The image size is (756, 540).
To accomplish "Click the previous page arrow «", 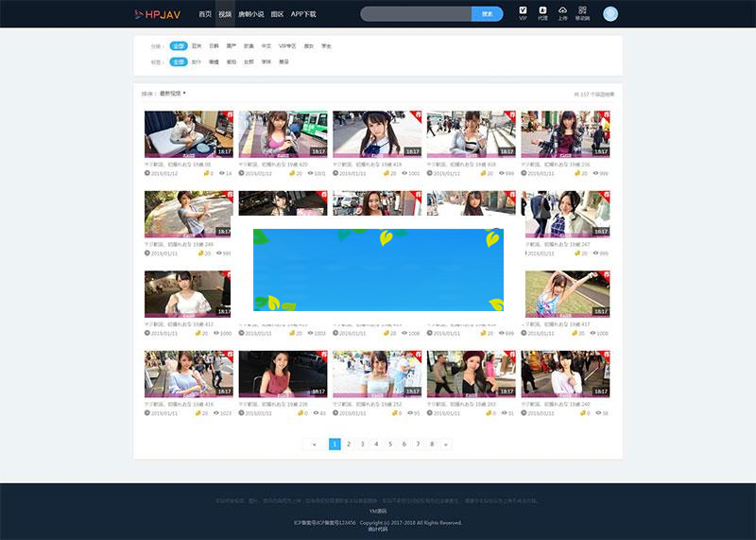I will pyautogui.click(x=315, y=444).
